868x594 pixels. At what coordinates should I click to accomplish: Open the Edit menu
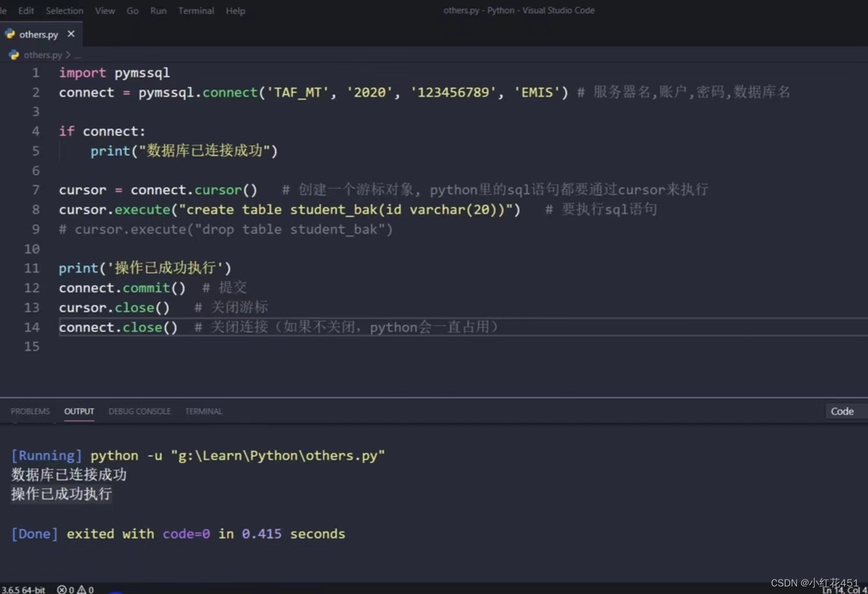click(x=26, y=10)
